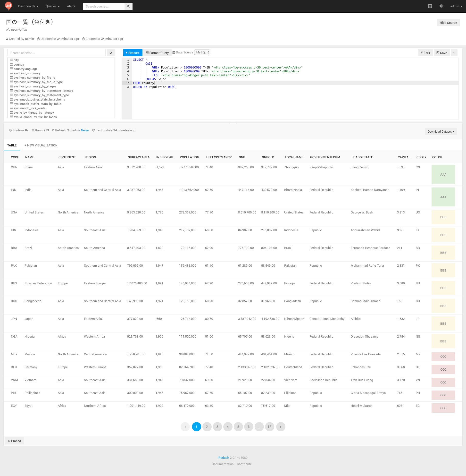Click the Search schema input field
This screenshot has width=466, height=476.
(x=56, y=53)
